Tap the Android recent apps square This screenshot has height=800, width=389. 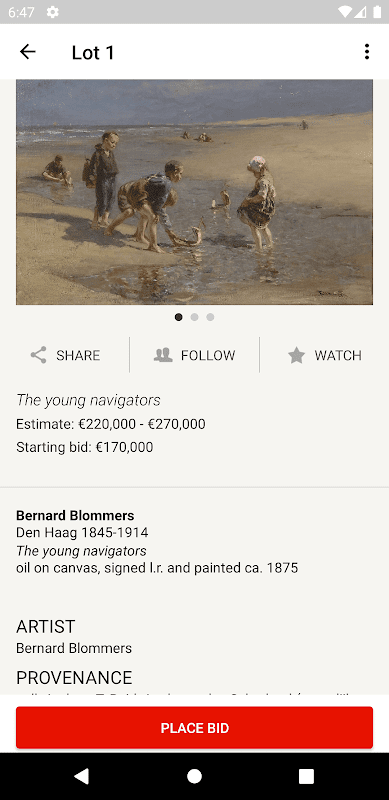click(306, 776)
